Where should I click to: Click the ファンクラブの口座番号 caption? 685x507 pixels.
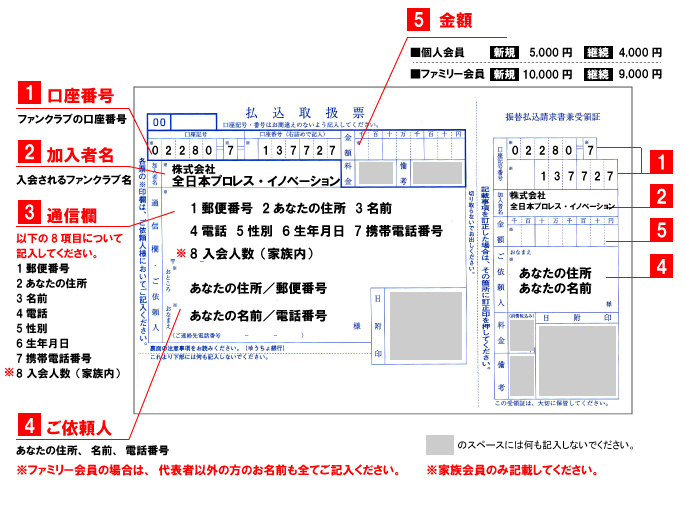pos(72,119)
